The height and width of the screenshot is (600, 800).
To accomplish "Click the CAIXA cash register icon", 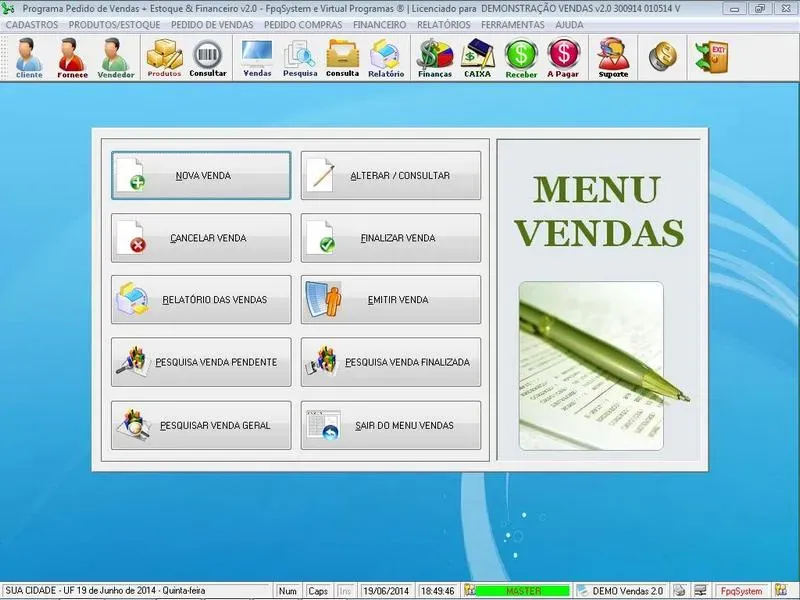I will [477, 58].
